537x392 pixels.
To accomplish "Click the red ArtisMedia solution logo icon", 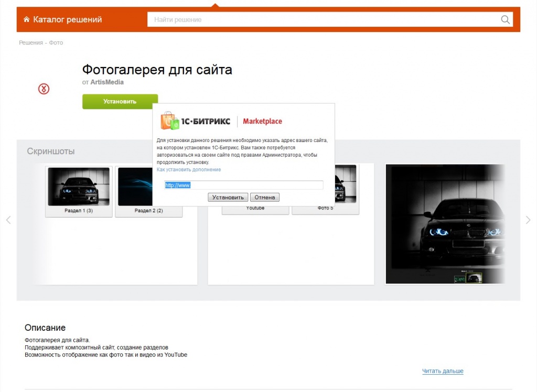I will coord(44,89).
